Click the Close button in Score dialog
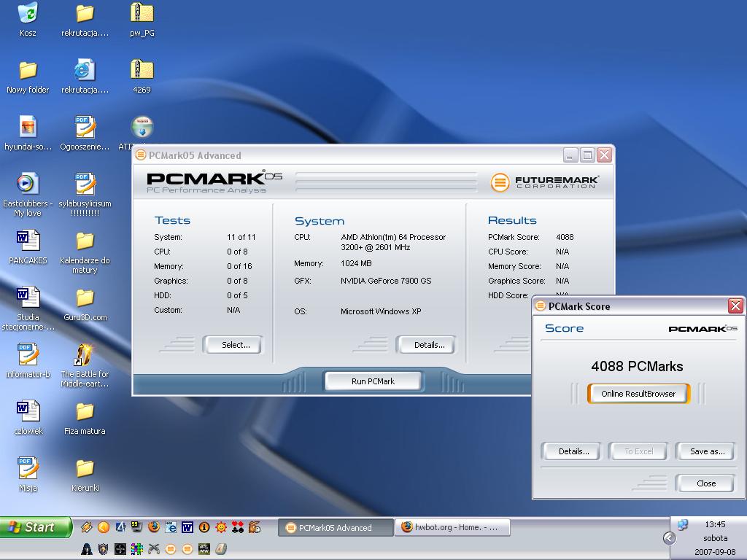 pyautogui.click(x=705, y=483)
